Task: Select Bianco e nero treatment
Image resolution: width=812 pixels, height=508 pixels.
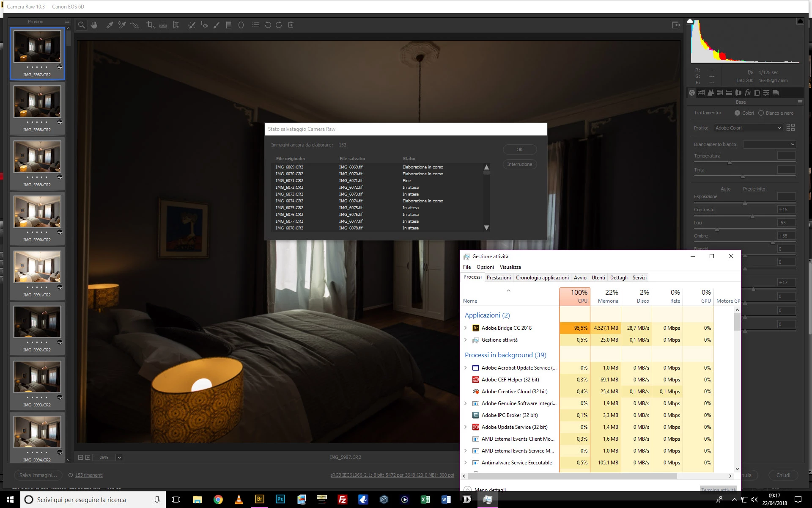Action: [761, 113]
